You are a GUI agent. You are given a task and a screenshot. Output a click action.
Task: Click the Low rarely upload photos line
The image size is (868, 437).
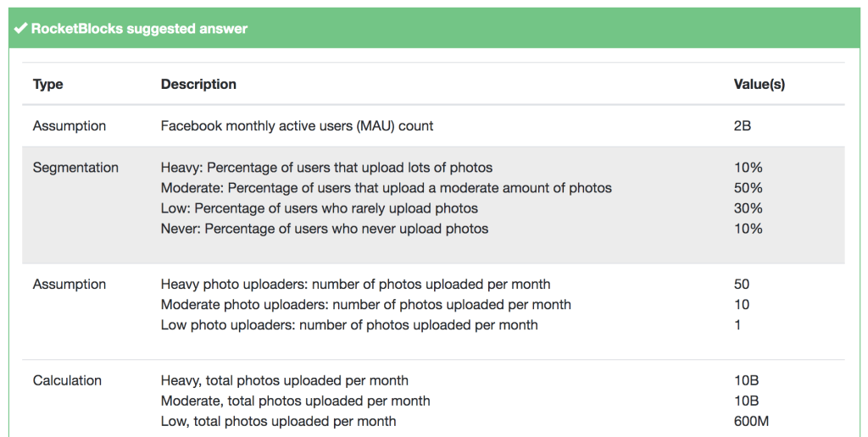[320, 208]
